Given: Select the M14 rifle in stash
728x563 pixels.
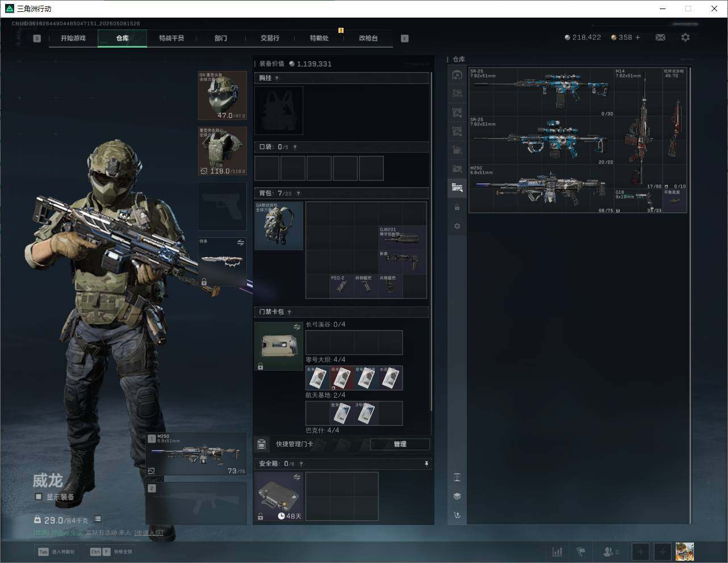Looking at the screenshot, I should click(x=638, y=128).
